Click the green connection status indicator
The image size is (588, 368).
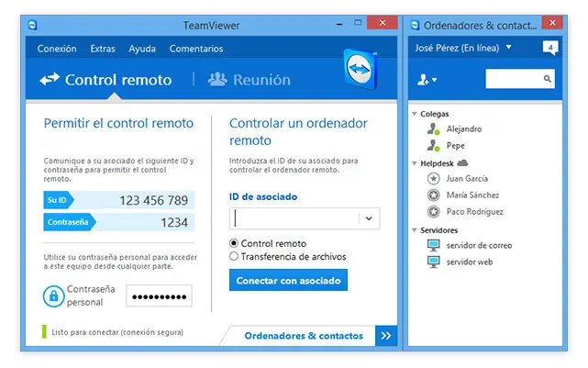click(x=44, y=331)
